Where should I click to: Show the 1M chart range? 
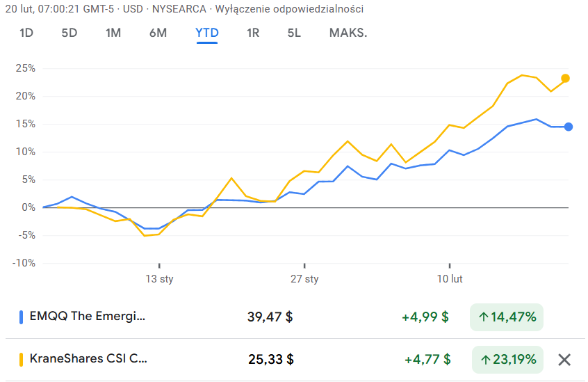coord(113,33)
